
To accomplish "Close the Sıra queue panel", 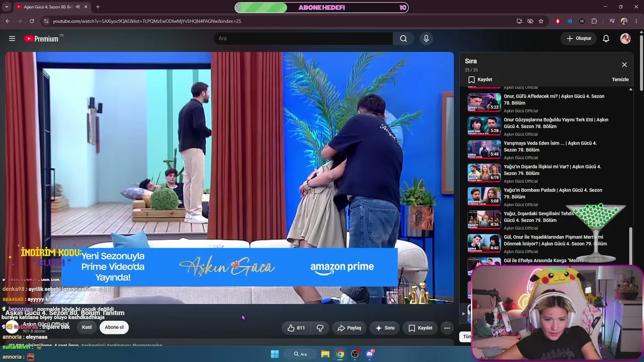I will (624, 65).
